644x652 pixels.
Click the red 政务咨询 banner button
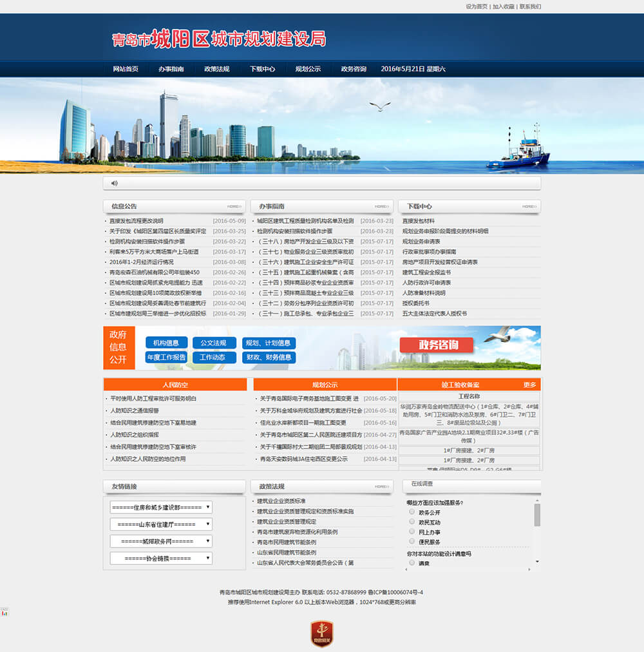coord(438,345)
